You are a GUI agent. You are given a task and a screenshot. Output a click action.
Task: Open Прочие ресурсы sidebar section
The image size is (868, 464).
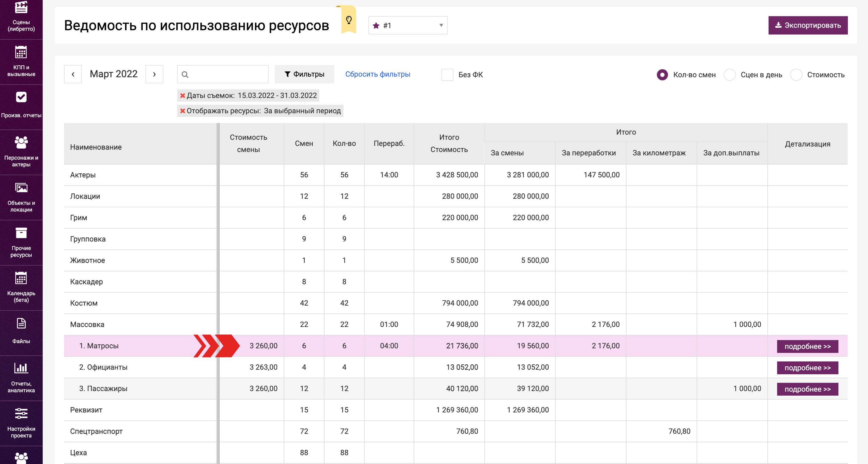pyautogui.click(x=21, y=243)
